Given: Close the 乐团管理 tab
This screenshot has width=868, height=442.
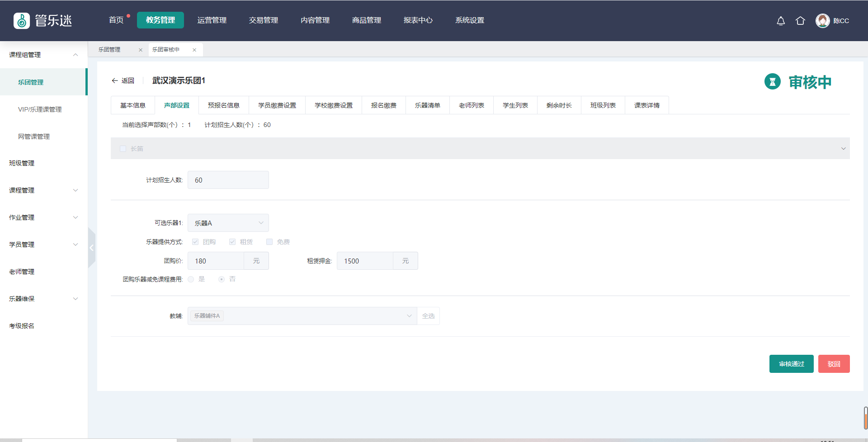Looking at the screenshot, I should (x=141, y=50).
